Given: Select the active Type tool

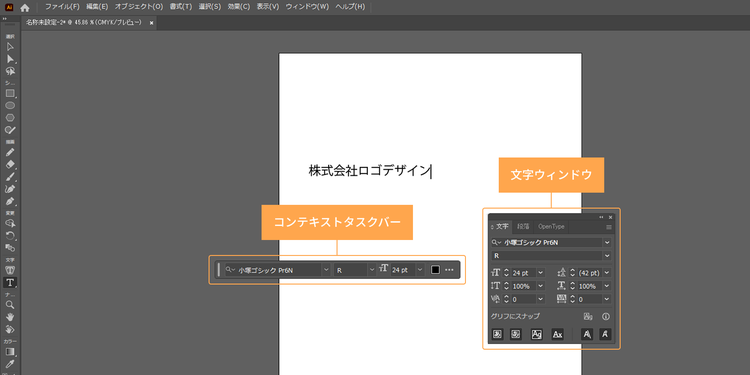Looking at the screenshot, I should pyautogui.click(x=10, y=283).
